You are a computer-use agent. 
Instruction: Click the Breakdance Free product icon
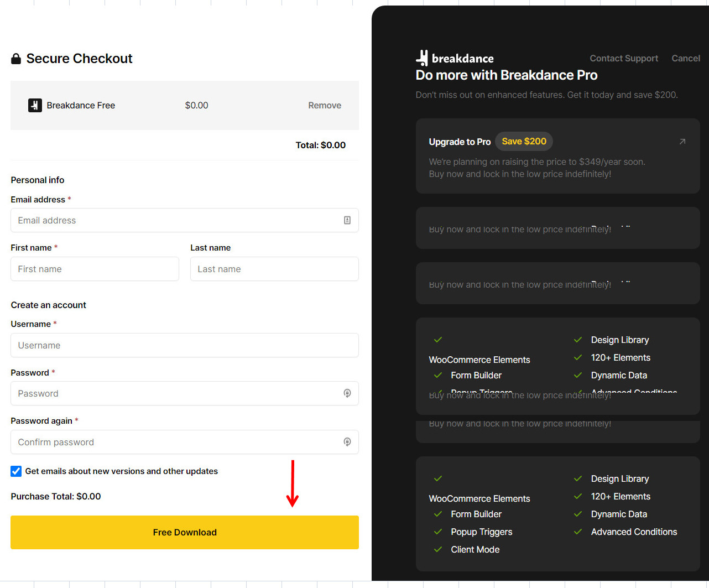35,105
